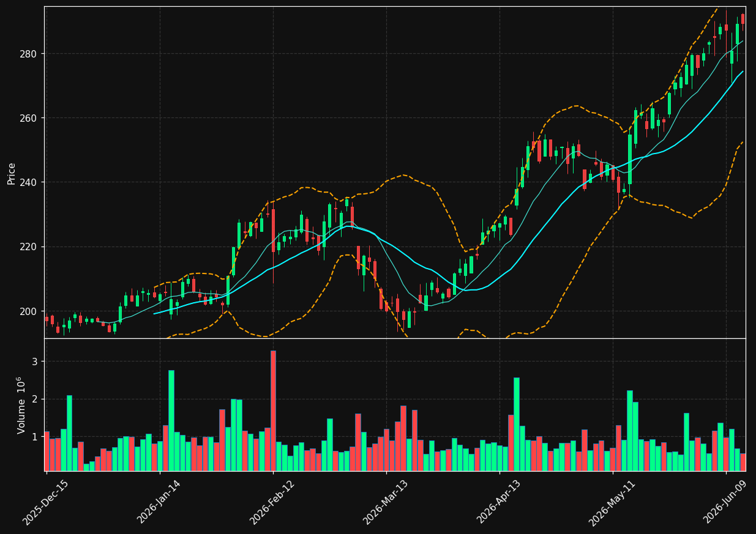Screen dimensions: 756x534
Task: Click the 1 tick on volume axis
Action: [x=35, y=437]
